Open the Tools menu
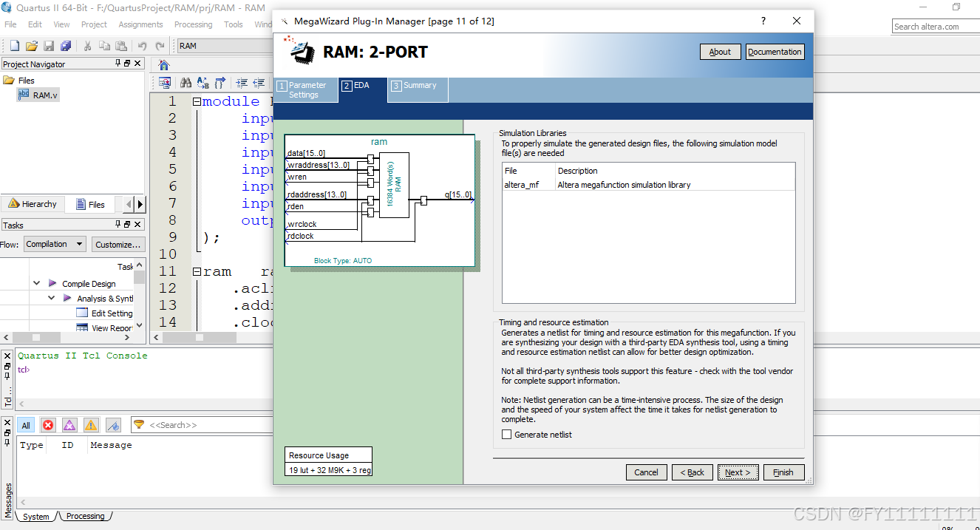Screen dimensions: 980x530 click(x=234, y=24)
